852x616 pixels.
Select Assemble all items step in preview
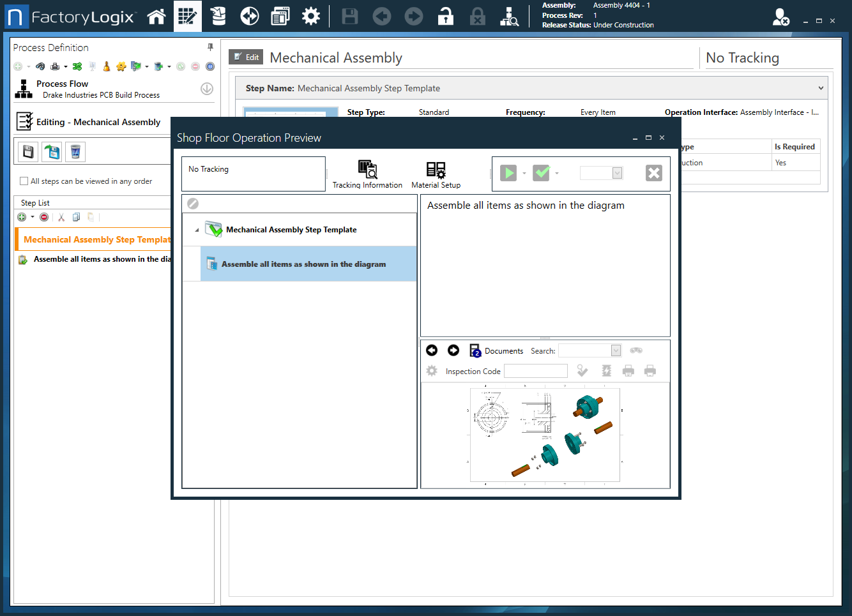pyautogui.click(x=303, y=264)
